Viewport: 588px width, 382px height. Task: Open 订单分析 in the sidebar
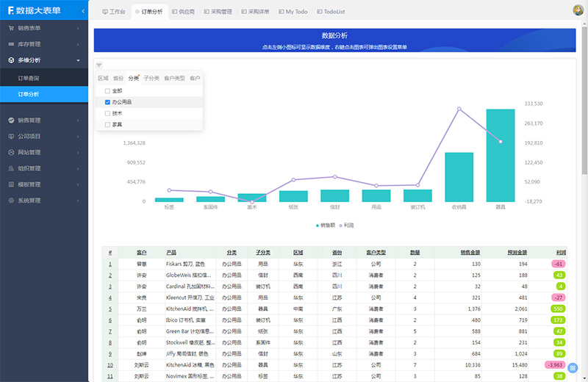44,94
